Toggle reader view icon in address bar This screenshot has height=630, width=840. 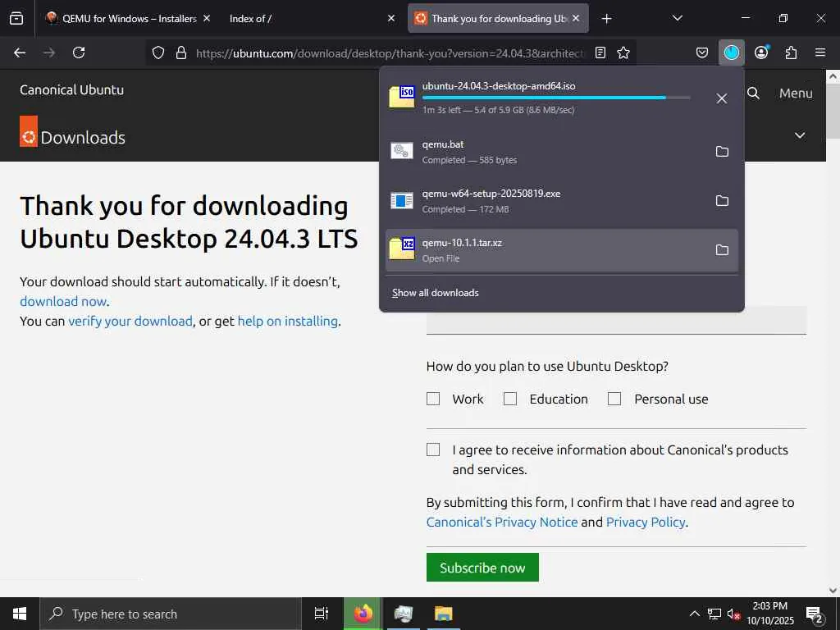(x=600, y=52)
